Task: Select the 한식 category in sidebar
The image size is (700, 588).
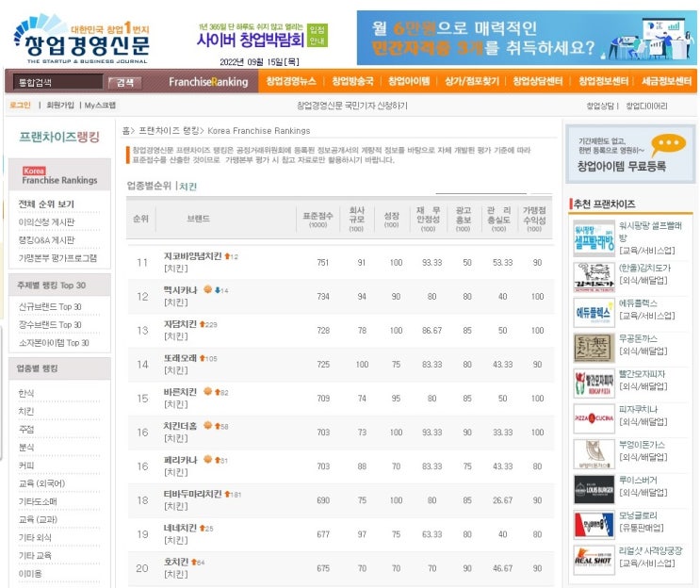Action: pos(25,393)
